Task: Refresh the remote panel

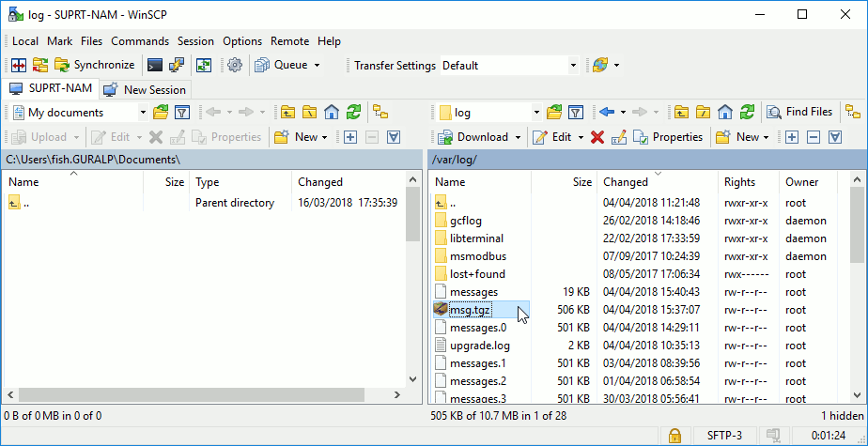Action: pos(748,113)
